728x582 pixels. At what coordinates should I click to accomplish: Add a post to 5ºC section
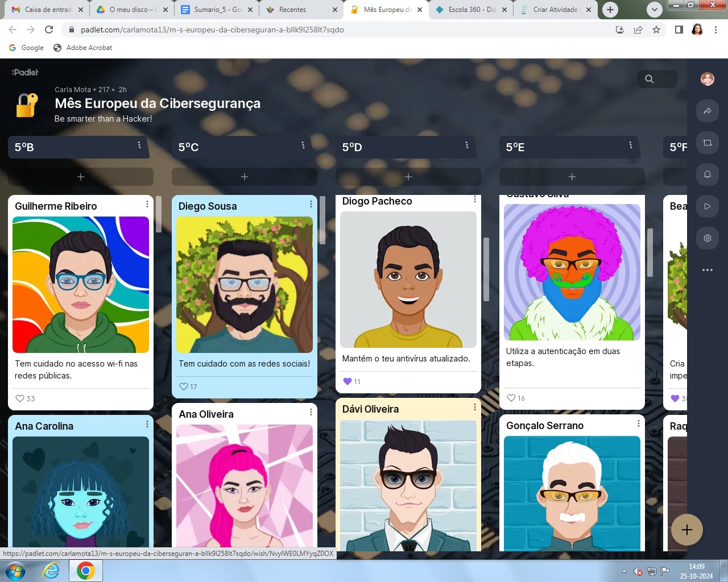pyautogui.click(x=245, y=177)
